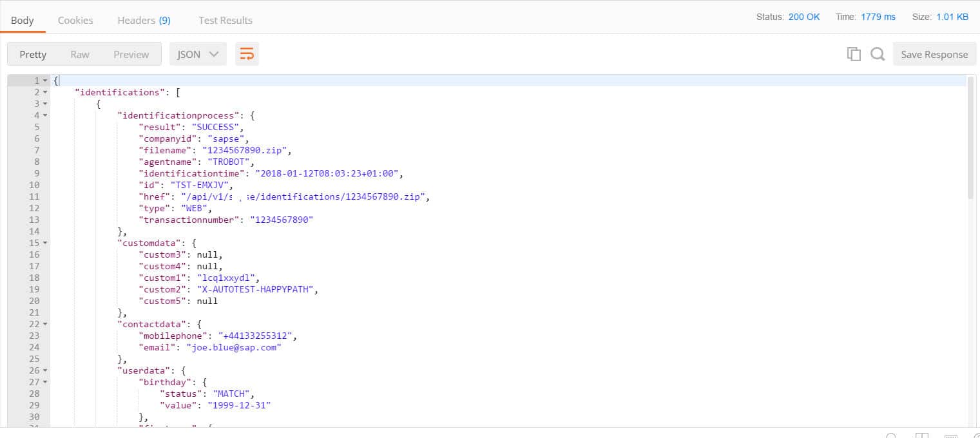
Task: Toggle the line wrap icon
Action: click(247, 55)
